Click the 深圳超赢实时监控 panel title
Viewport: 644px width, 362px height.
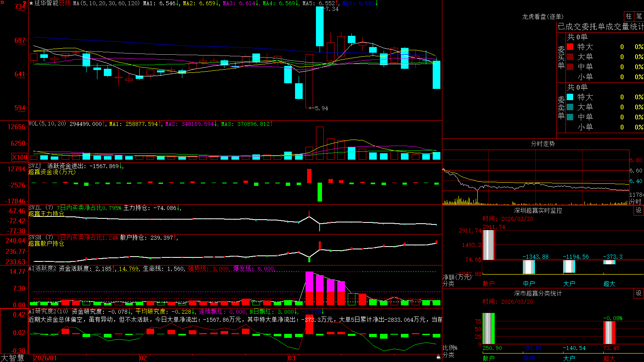coord(538,210)
